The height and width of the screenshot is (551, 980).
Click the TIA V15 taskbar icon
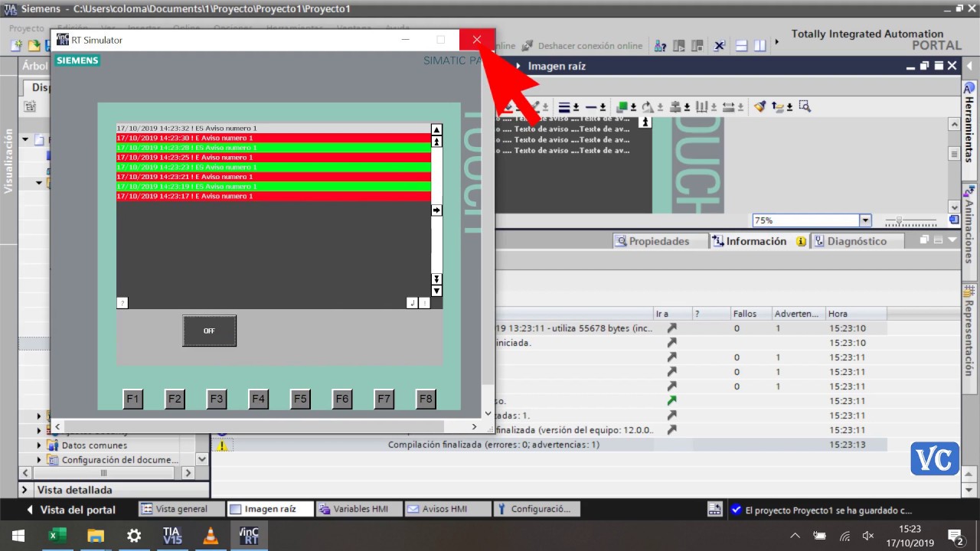pos(172,536)
